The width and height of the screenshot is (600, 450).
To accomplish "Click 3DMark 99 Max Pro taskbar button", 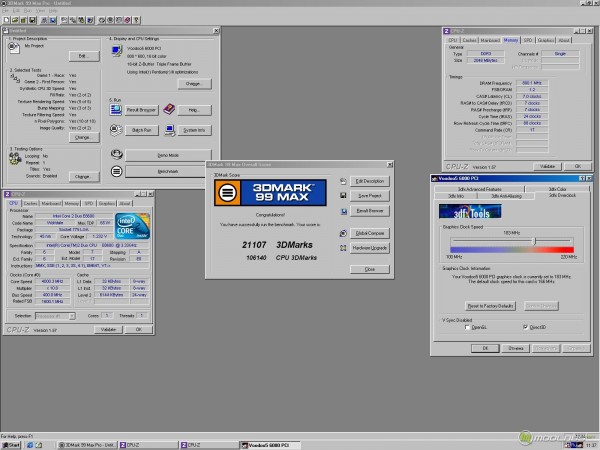I will pyautogui.click(x=87, y=445).
